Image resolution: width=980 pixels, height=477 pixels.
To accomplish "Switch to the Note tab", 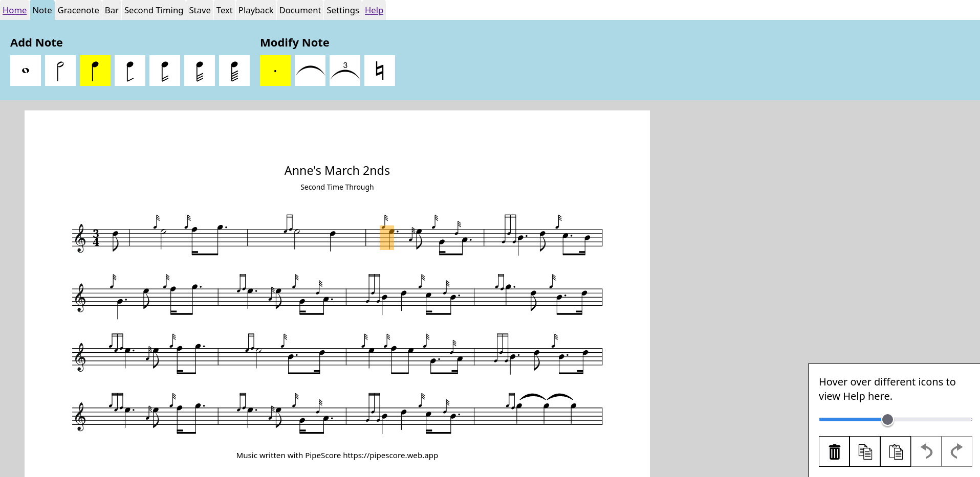I will 42,10.
